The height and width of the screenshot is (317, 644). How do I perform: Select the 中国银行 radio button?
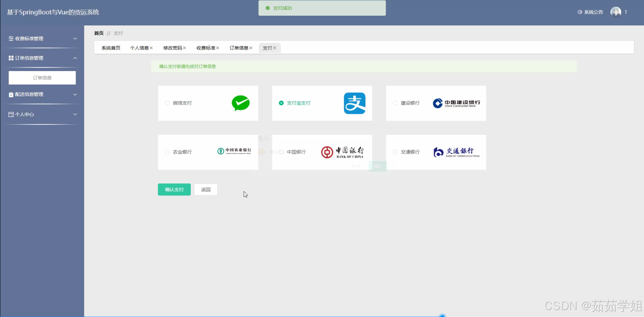point(281,152)
